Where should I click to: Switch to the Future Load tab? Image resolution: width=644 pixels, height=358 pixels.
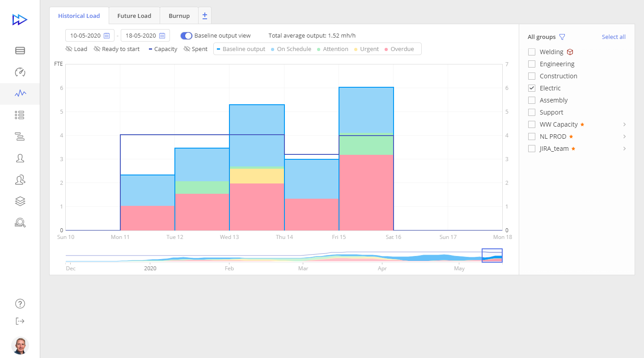134,16
